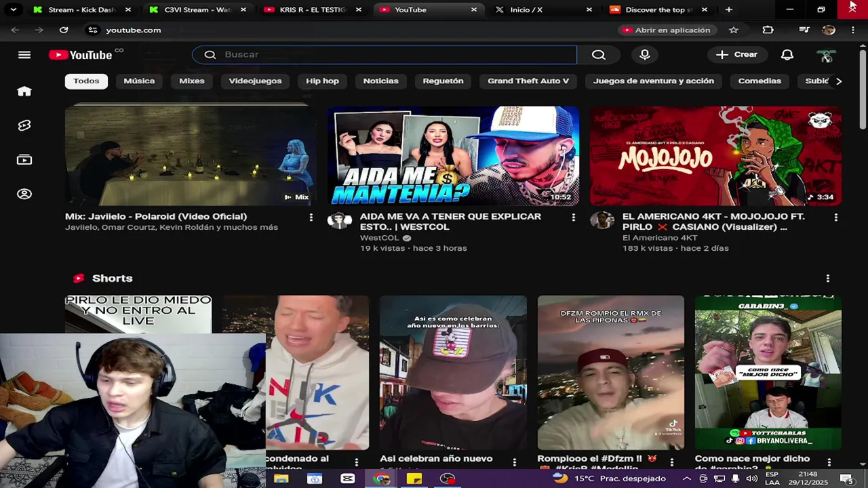Play DFZM rompio el RMX short
Viewport: 868px width, 488px height.
tap(610, 373)
